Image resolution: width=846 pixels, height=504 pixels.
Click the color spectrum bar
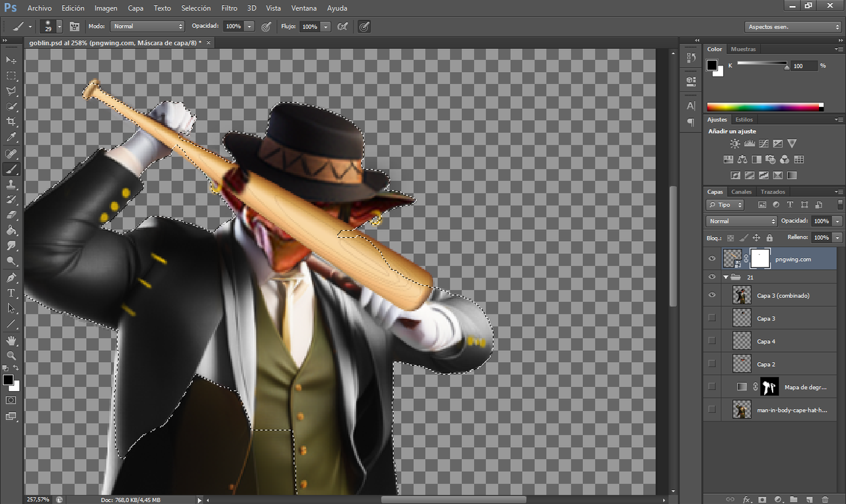[765, 107]
